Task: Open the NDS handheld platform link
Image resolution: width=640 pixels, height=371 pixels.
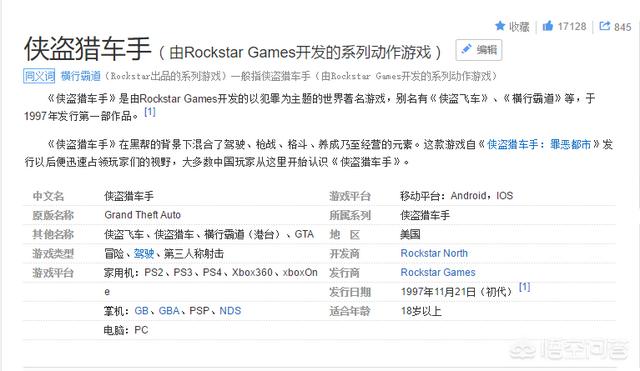Action: [230, 311]
